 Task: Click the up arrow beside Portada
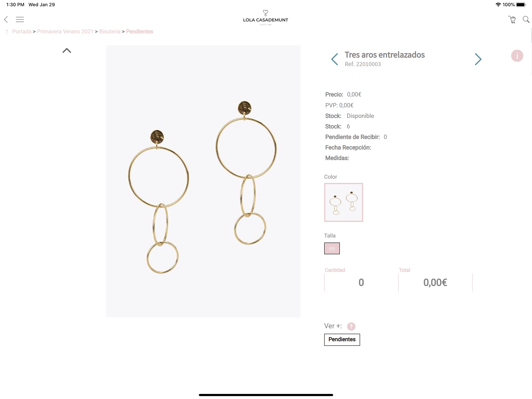[x=7, y=32]
